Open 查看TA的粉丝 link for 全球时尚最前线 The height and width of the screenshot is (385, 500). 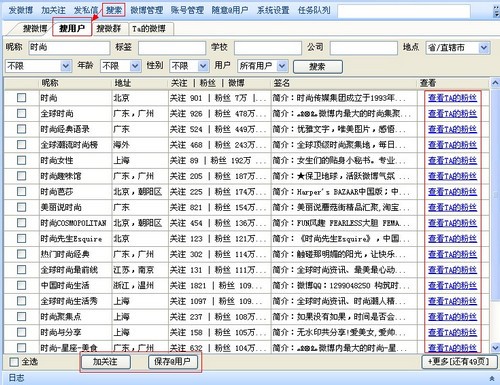point(452,270)
